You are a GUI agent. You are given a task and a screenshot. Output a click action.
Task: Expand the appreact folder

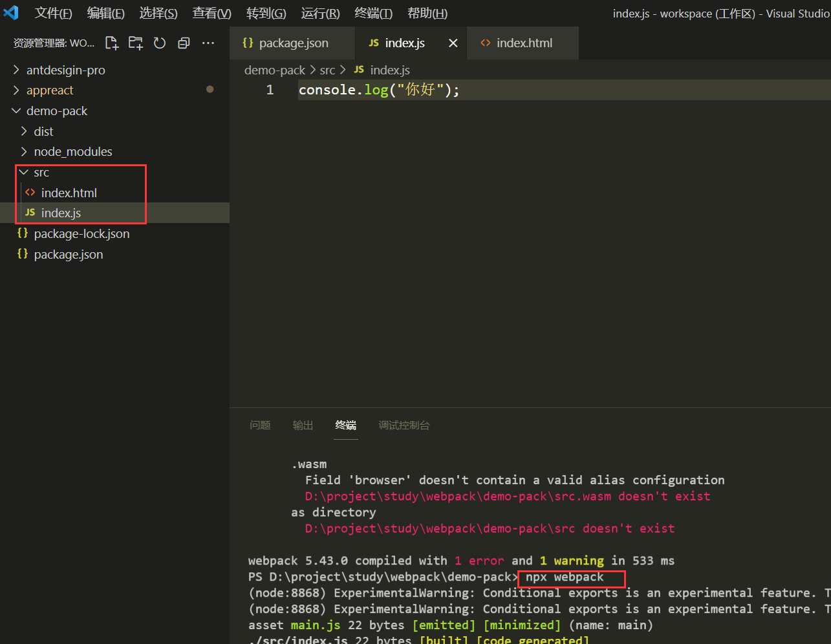tap(114, 90)
